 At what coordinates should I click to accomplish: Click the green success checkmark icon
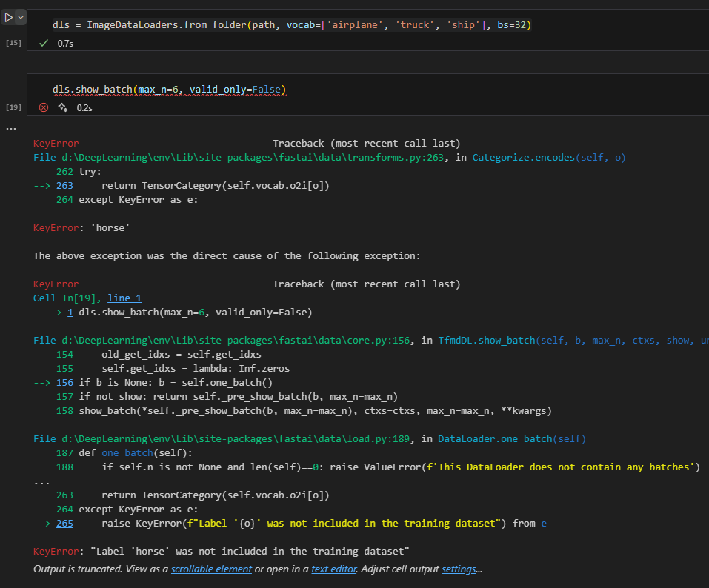click(44, 44)
